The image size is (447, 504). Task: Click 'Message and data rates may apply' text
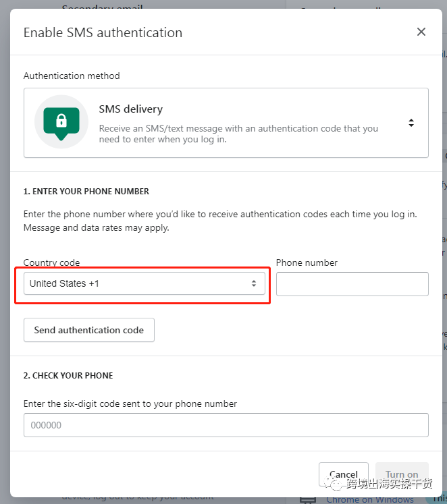coord(96,227)
